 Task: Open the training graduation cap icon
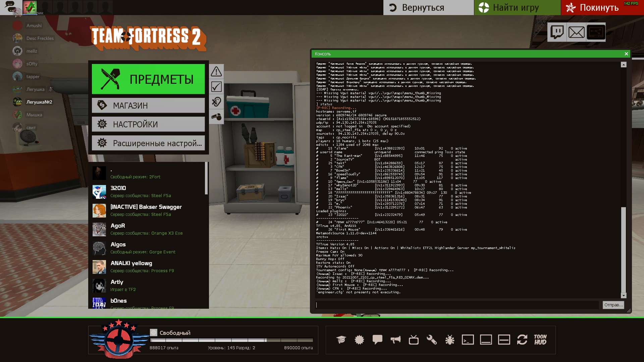[341, 340]
